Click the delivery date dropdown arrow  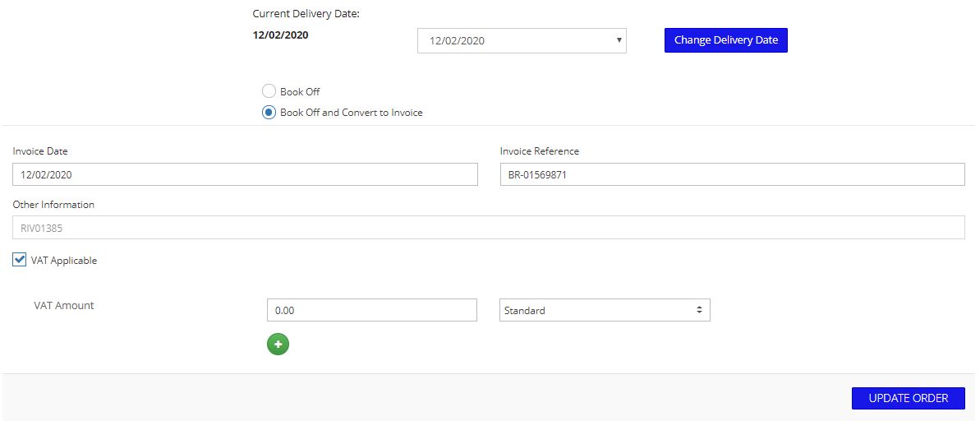click(619, 40)
